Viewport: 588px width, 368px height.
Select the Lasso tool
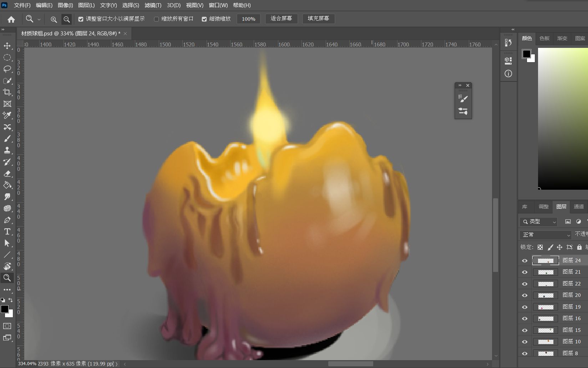coord(7,69)
